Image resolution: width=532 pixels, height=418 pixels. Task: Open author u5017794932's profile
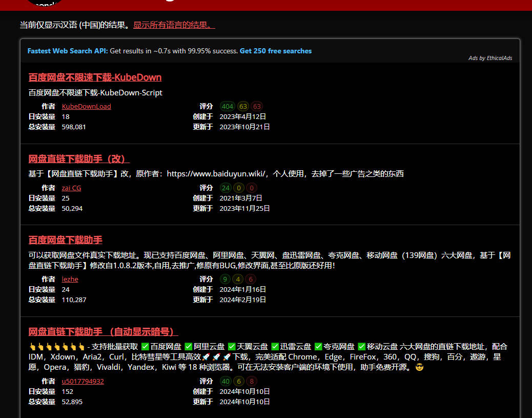[83, 381]
